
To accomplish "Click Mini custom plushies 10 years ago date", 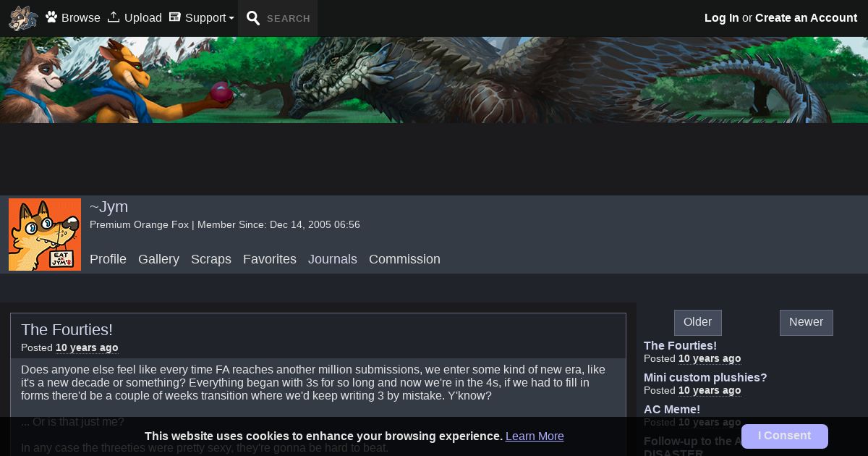I will point(710,391).
